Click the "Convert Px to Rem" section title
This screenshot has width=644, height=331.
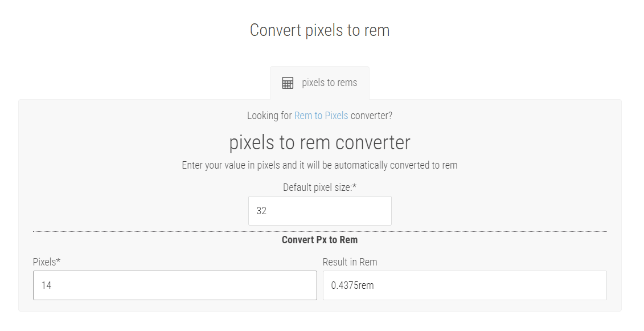point(319,240)
